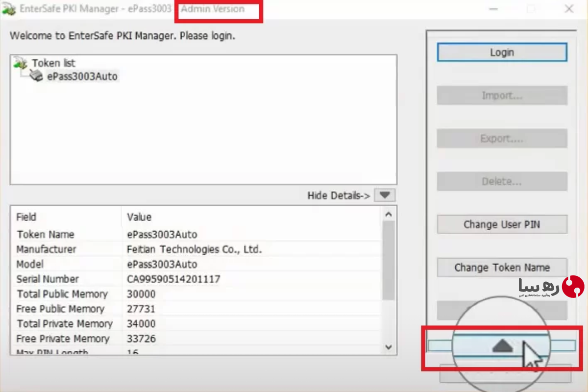Select the Token list root node
588x392 pixels.
pos(53,63)
